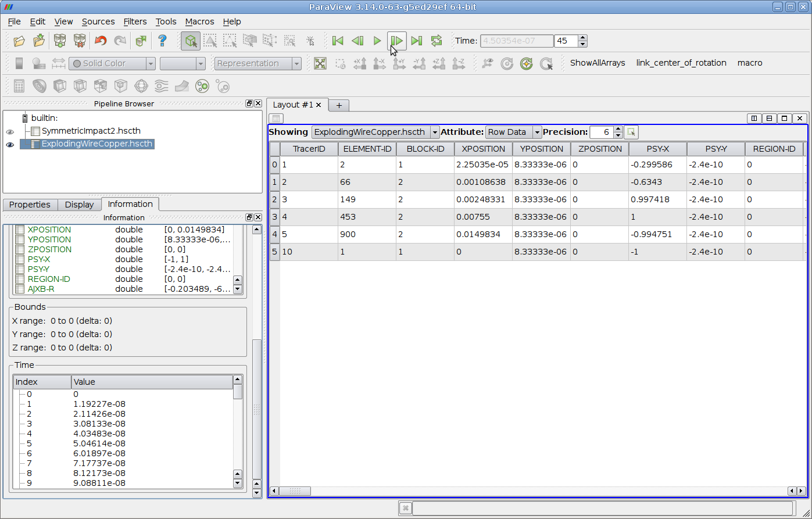Jump to the last frame

[x=416, y=41]
